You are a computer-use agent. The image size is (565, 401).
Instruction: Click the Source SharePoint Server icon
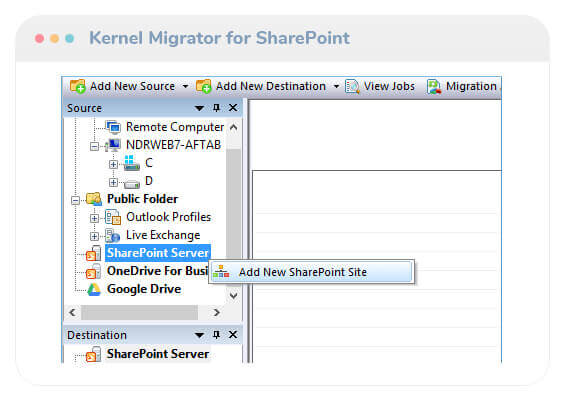tap(94, 253)
